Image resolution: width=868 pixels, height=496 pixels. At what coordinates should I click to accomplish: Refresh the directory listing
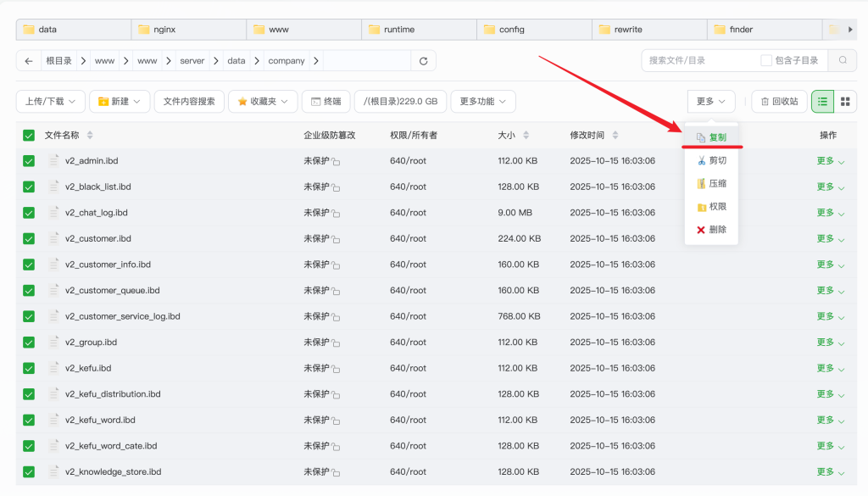(x=423, y=61)
